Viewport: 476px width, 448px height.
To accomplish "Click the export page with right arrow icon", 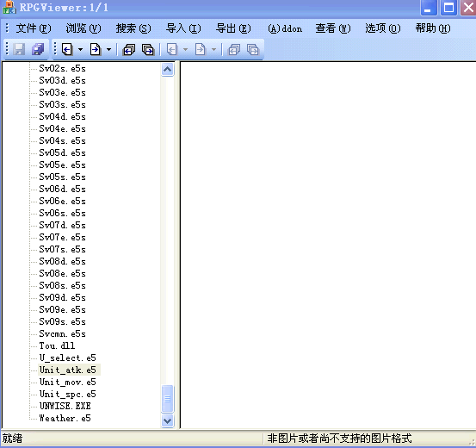I will point(96,49).
